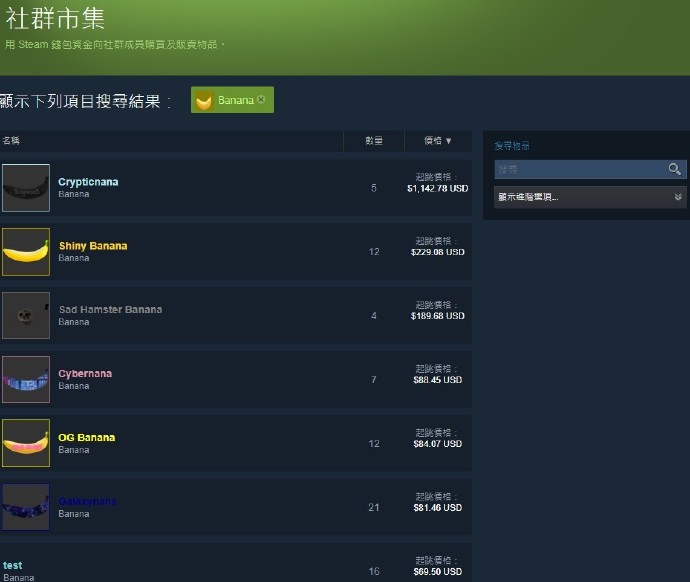Click the magnifier search icon

pos(675,169)
